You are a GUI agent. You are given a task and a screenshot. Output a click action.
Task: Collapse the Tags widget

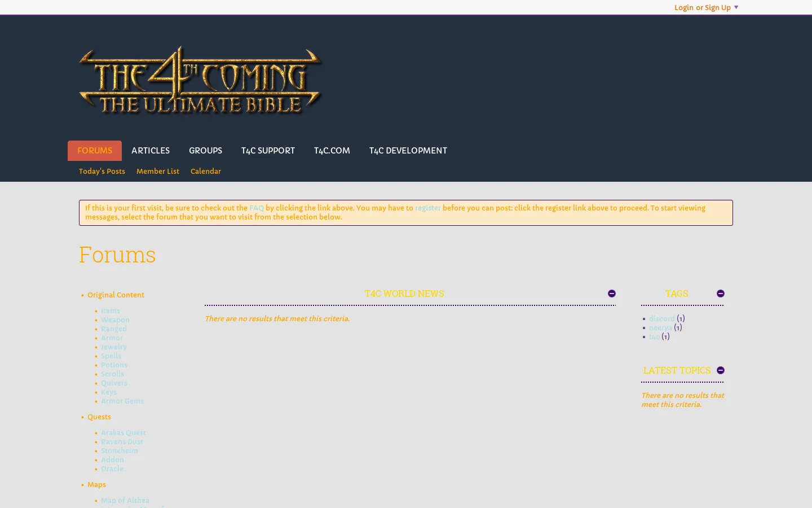(721, 294)
